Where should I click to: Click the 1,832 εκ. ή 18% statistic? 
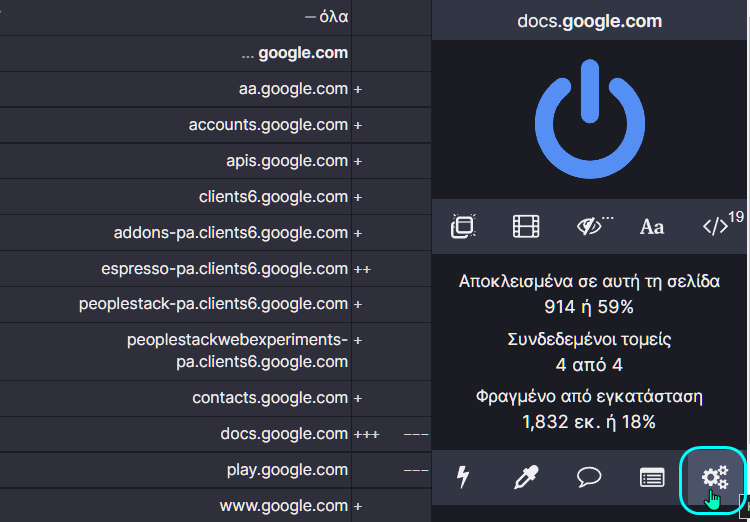(x=589, y=422)
